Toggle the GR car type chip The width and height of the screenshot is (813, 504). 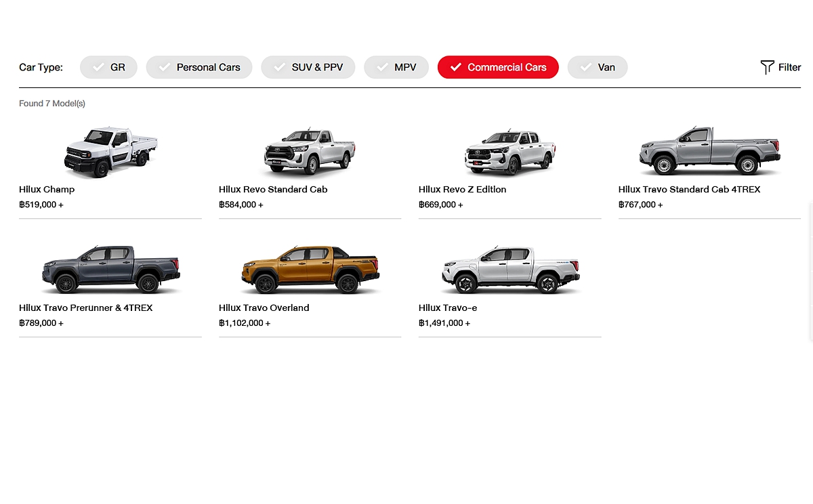[108, 67]
